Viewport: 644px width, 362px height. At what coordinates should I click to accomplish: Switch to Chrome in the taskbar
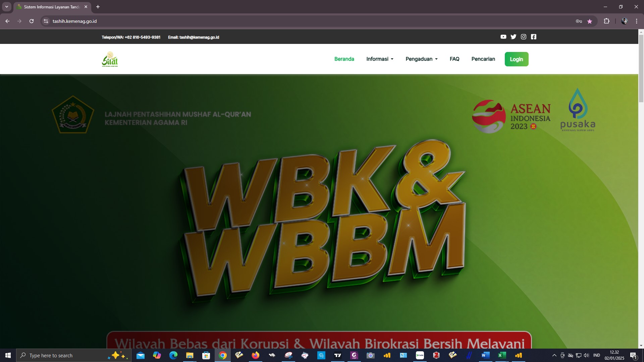[x=223, y=355]
